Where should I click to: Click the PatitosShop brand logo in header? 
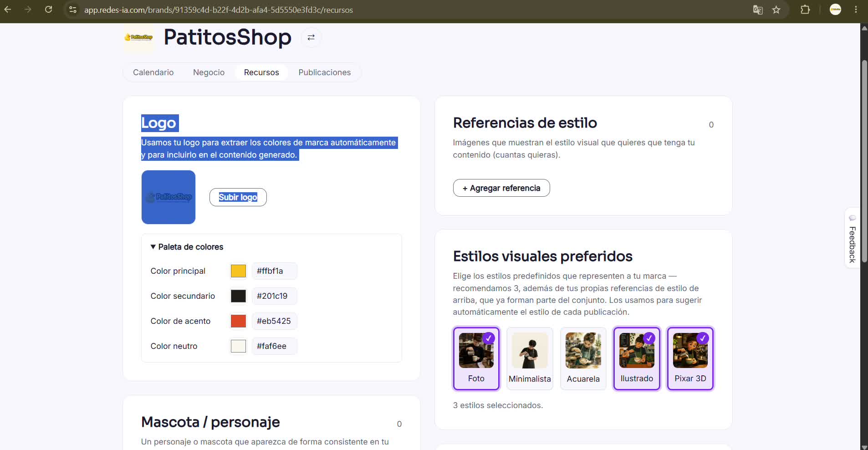click(x=138, y=37)
